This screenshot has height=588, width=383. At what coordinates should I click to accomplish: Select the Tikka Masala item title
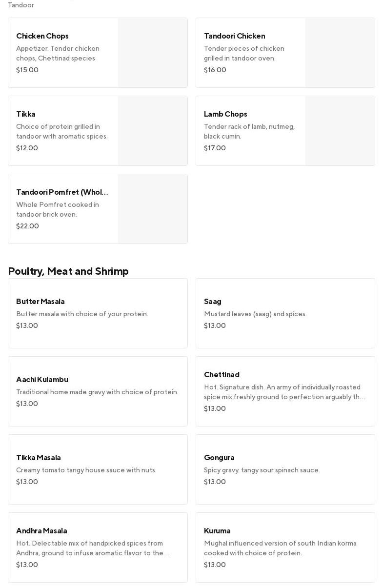(x=39, y=458)
